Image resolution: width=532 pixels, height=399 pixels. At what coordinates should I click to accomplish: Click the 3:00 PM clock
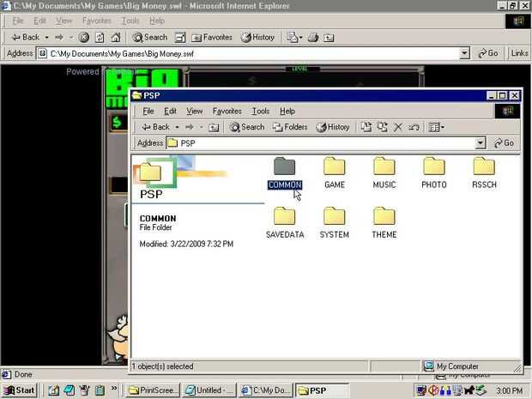pos(510,390)
